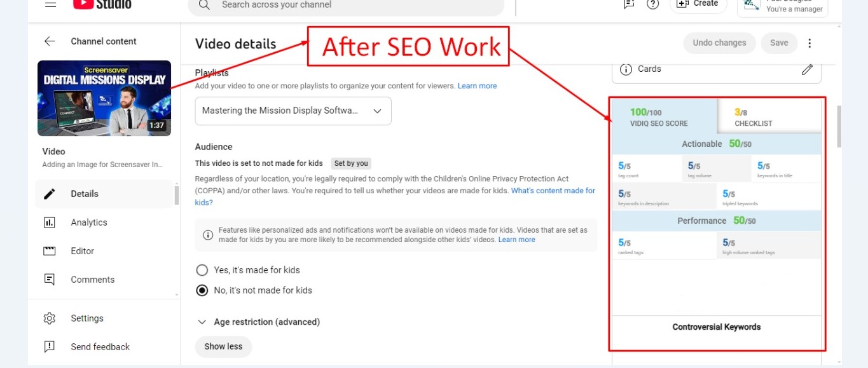This screenshot has height=368, width=868.
Task: Click the Show less button
Action: tap(223, 346)
